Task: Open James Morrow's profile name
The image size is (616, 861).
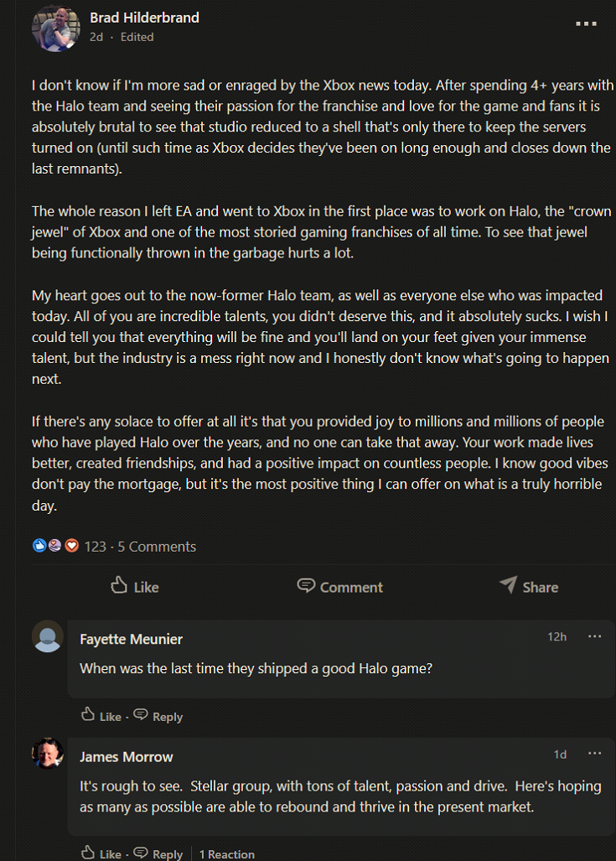Action: coord(127,757)
